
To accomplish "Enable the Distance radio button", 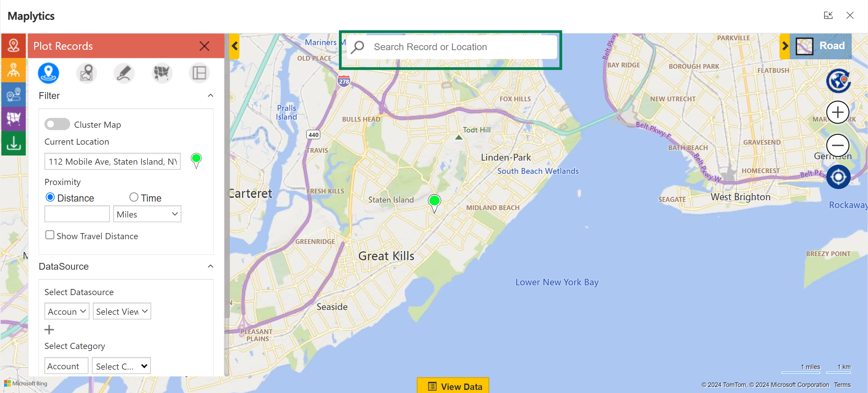I will (51, 197).
